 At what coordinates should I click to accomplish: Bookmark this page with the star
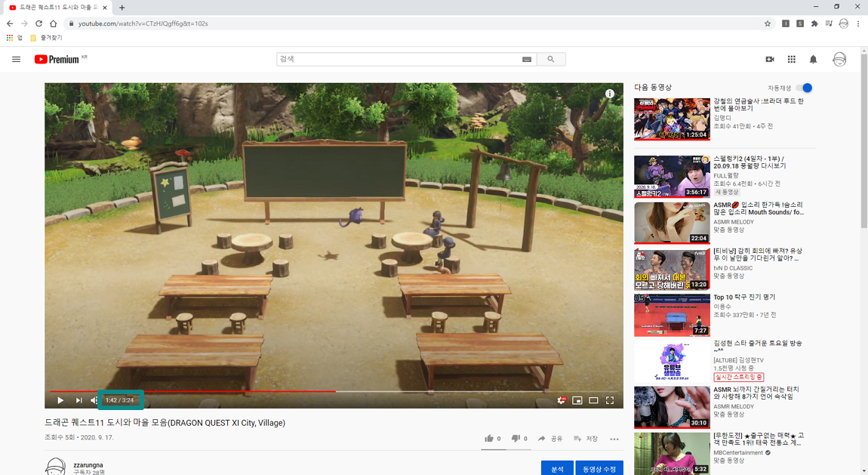click(768, 23)
